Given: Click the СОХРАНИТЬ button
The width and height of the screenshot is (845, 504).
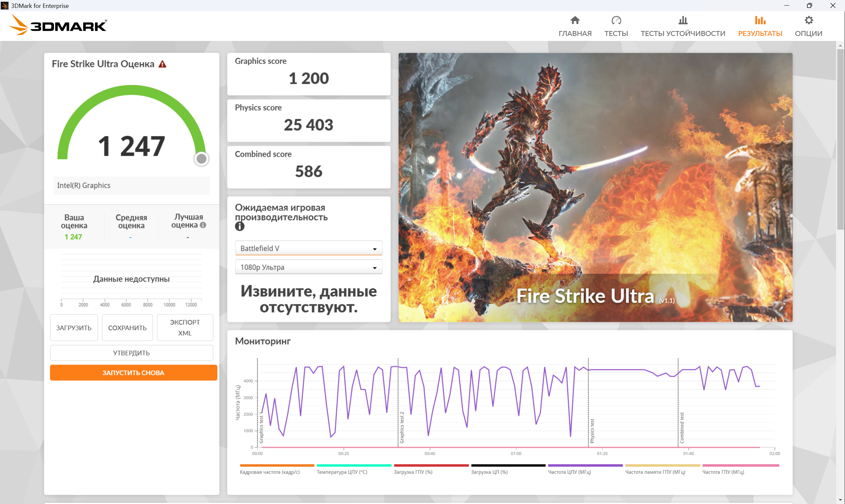Looking at the screenshot, I should pos(127,328).
